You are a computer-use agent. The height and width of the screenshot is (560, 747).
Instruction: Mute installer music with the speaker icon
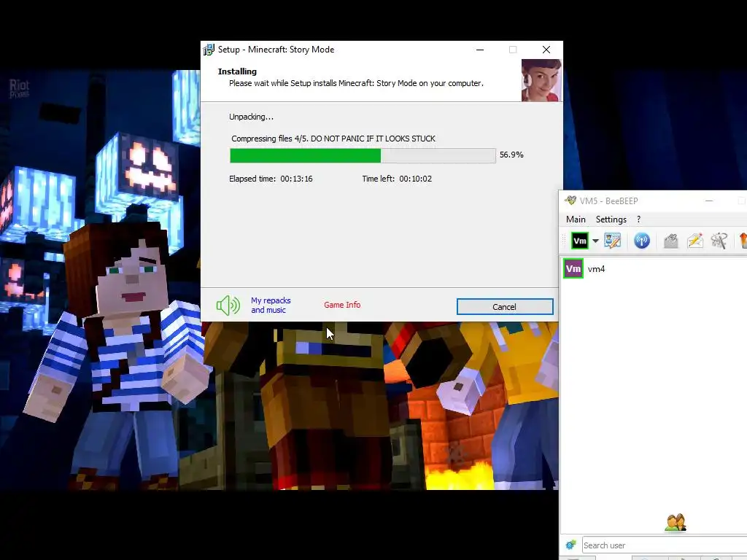tap(228, 306)
